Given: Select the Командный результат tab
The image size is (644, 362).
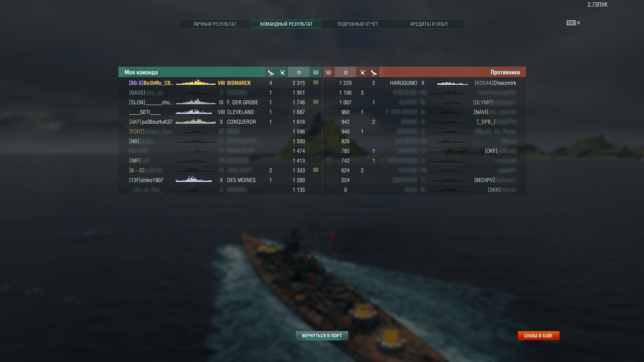Looking at the screenshot, I should (x=286, y=24).
